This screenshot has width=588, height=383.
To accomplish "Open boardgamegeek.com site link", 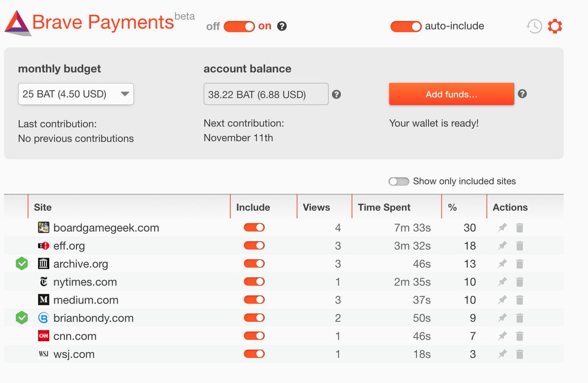I will [x=106, y=228].
